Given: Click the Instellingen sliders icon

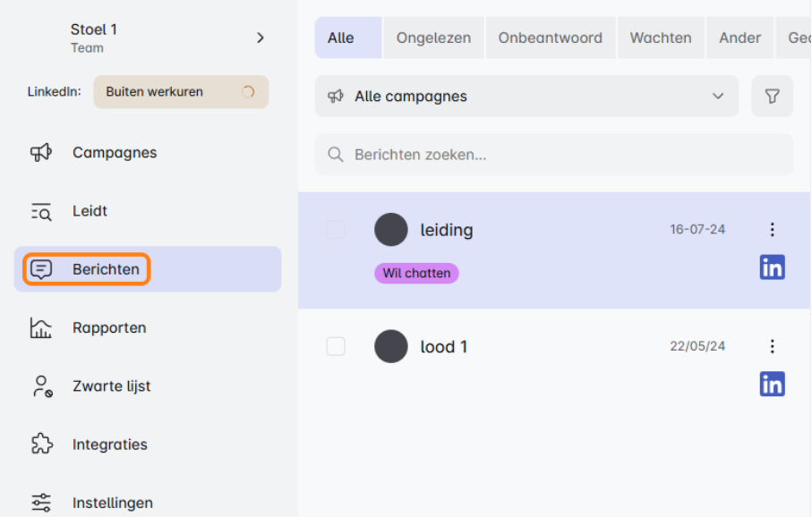Looking at the screenshot, I should [x=41, y=503].
